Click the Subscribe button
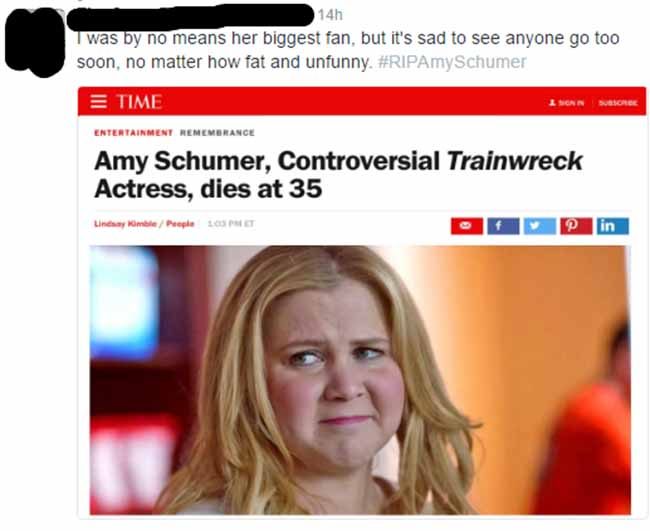 tap(618, 103)
